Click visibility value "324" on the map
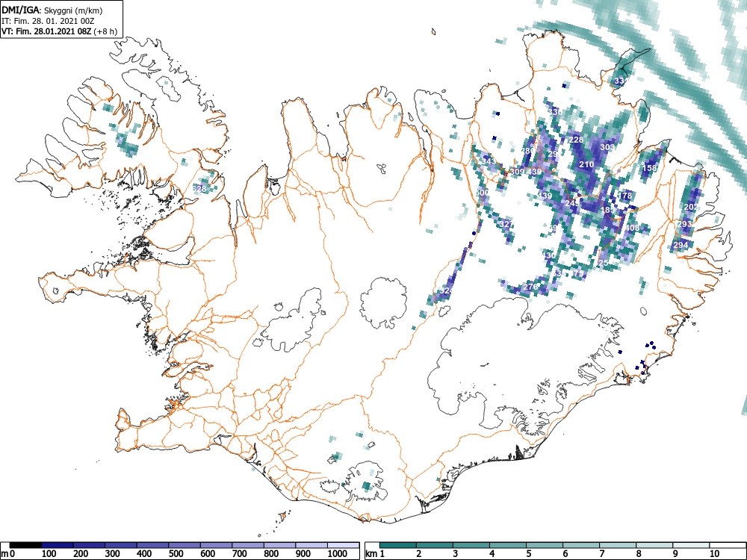 (x=446, y=291)
